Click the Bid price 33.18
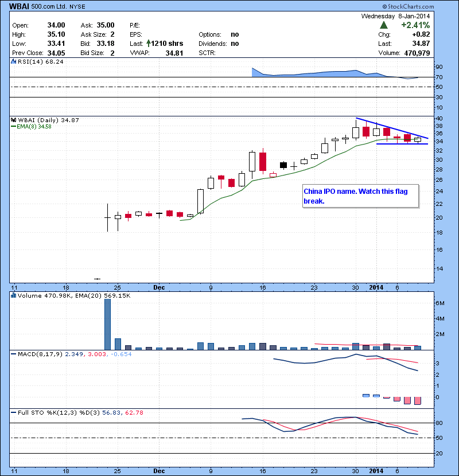This screenshot has height=476, width=459. click(106, 44)
